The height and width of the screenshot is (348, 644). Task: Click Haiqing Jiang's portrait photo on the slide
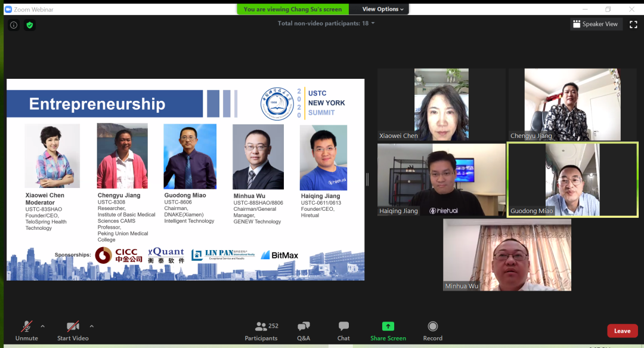(x=323, y=158)
